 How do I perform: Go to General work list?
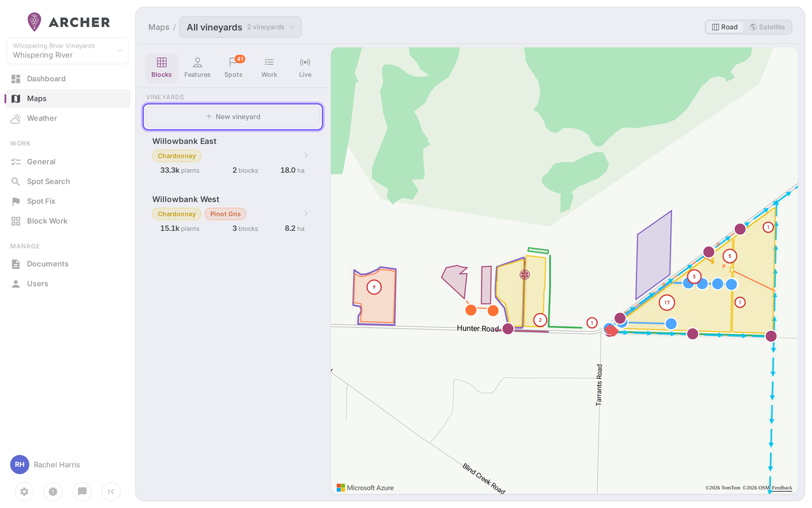tap(68, 162)
